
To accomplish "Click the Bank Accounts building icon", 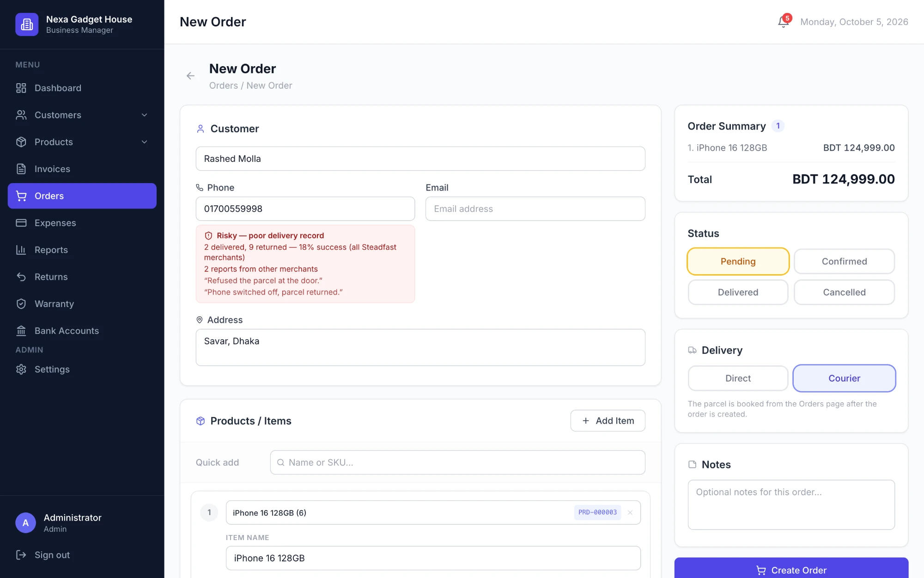I will (x=21, y=331).
